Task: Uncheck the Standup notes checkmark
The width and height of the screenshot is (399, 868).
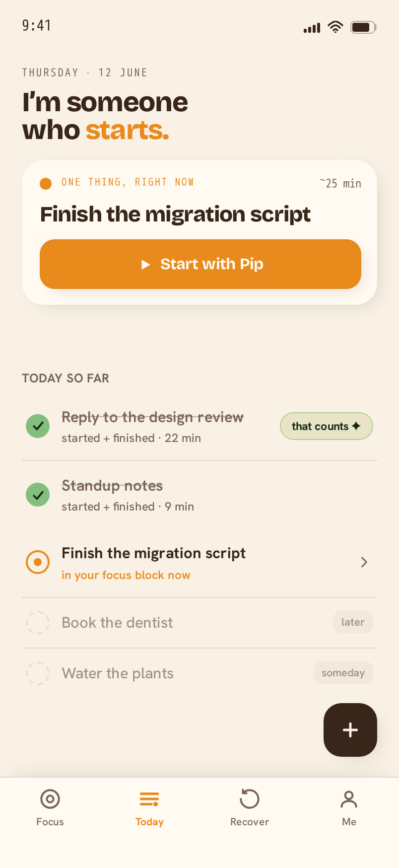Action: (x=38, y=495)
